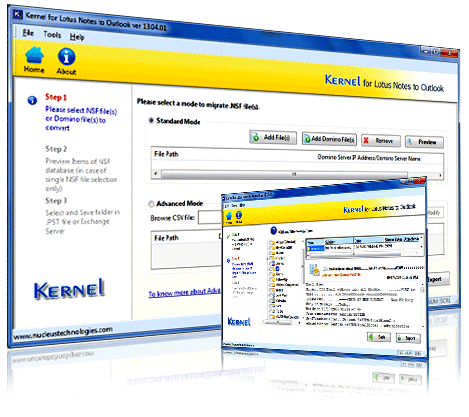Viewport: 469px width, 417px height.
Task: Open the Tools menu
Action: (52, 34)
